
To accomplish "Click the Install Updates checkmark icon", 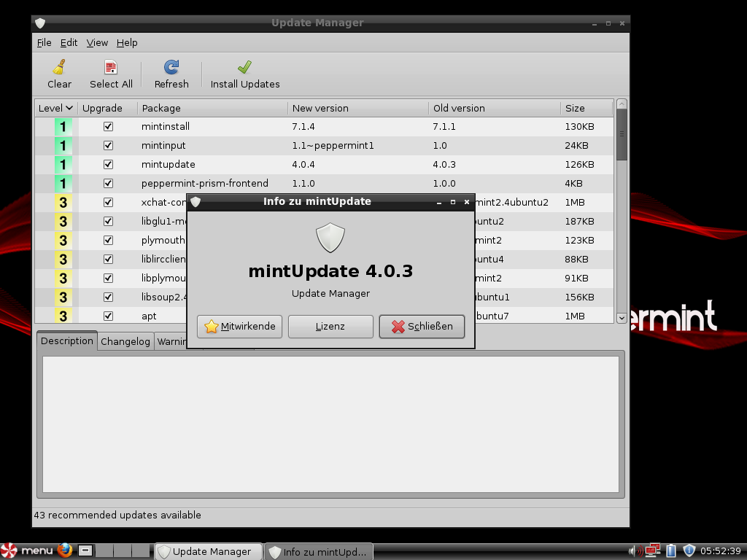I will point(244,67).
